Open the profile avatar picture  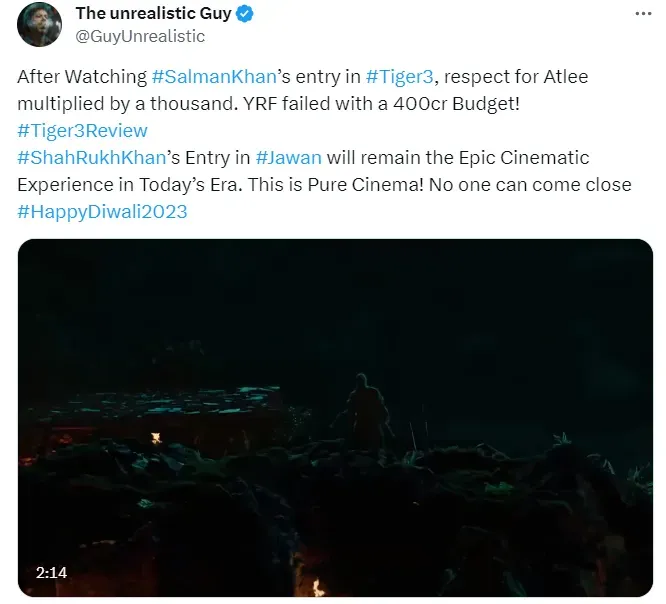[39, 25]
